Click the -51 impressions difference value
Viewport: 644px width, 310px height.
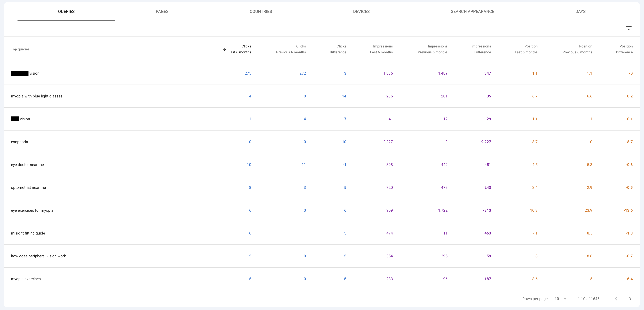pyautogui.click(x=488, y=165)
